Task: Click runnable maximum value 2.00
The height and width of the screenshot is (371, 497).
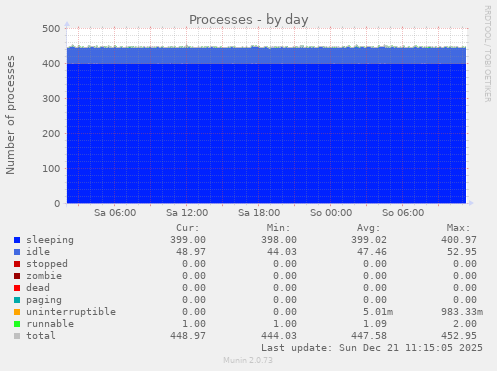Action: [465, 324]
